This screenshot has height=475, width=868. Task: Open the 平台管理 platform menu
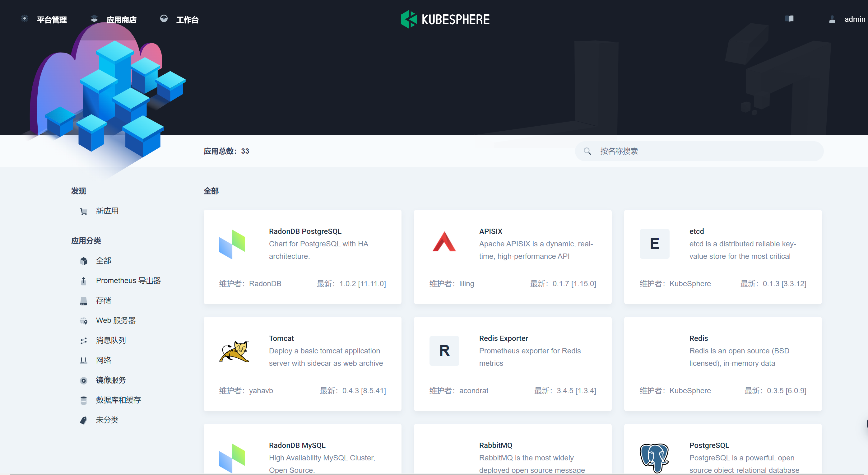pyautogui.click(x=51, y=20)
